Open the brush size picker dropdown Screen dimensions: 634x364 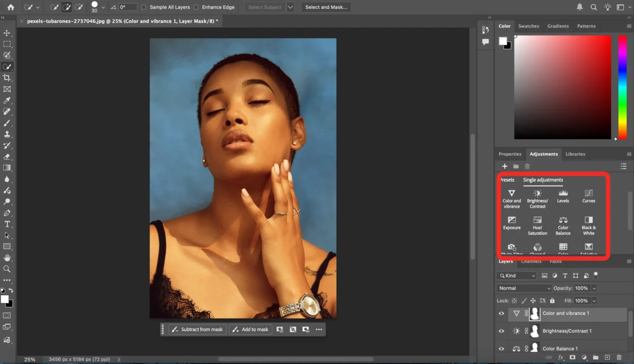tap(103, 7)
